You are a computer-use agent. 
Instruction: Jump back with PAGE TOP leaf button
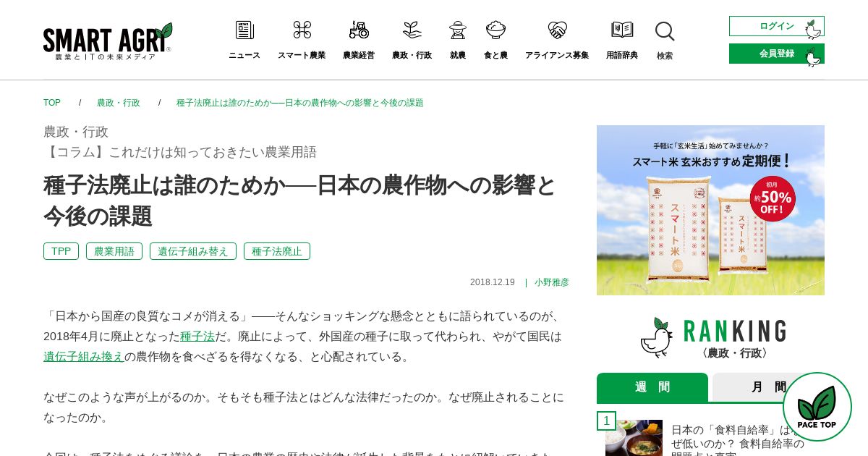(x=817, y=407)
